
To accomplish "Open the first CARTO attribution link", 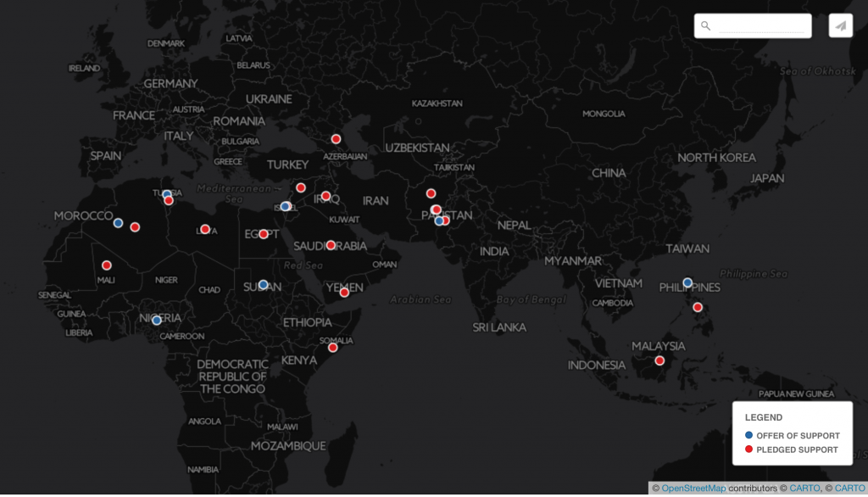I will pos(804,489).
